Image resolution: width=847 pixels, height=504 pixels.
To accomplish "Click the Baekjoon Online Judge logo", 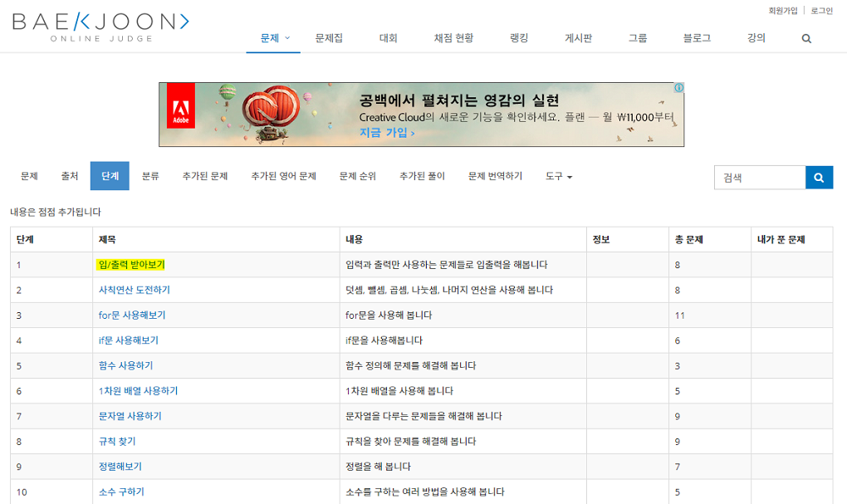I will pos(100,27).
